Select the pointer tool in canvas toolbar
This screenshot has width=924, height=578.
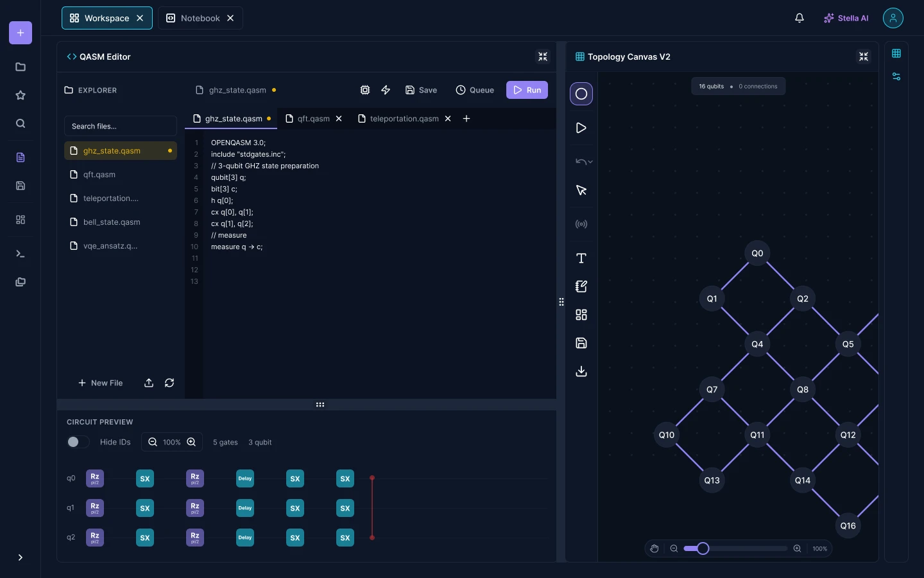click(581, 190)
